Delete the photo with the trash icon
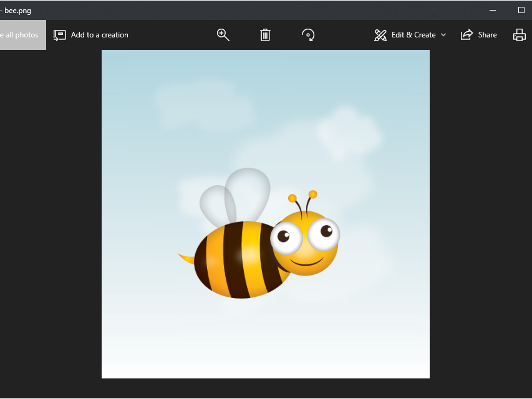 [265, 35]
